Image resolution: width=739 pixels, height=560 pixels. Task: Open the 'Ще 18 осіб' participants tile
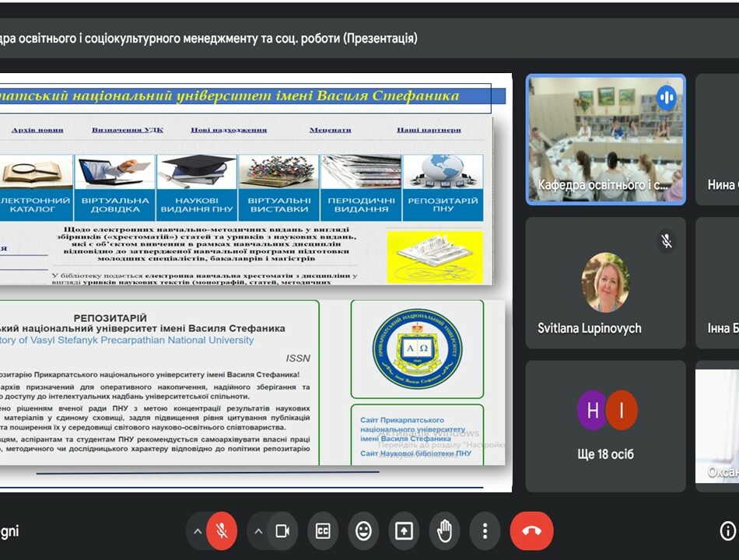(605, 425)
